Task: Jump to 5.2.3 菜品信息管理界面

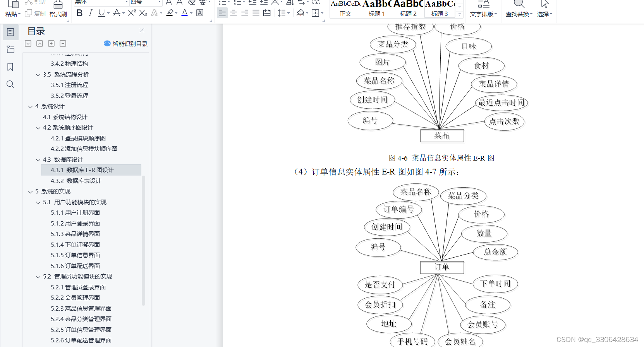Action: tap(81, 308)
